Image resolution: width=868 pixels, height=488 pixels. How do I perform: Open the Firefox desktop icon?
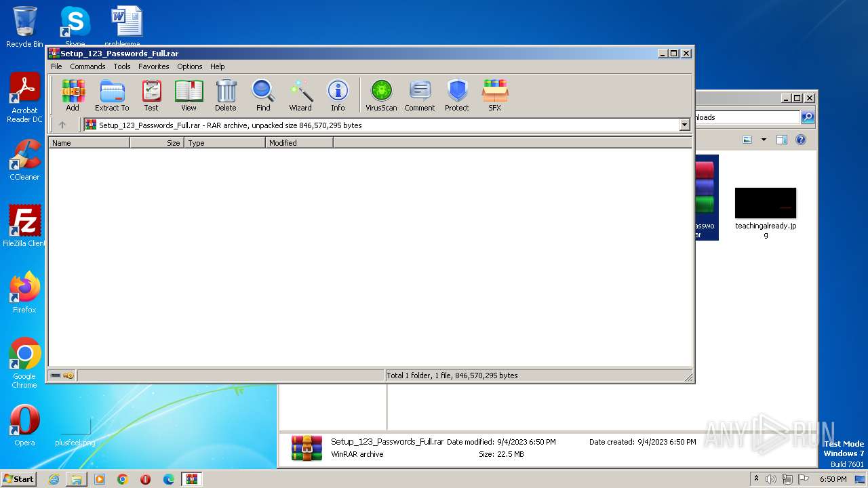[24, 293]
